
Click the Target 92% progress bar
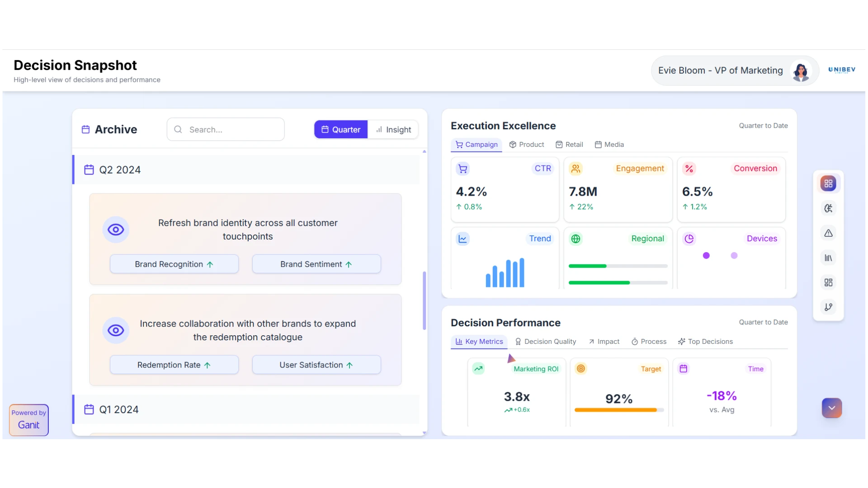tap(618, 410)
